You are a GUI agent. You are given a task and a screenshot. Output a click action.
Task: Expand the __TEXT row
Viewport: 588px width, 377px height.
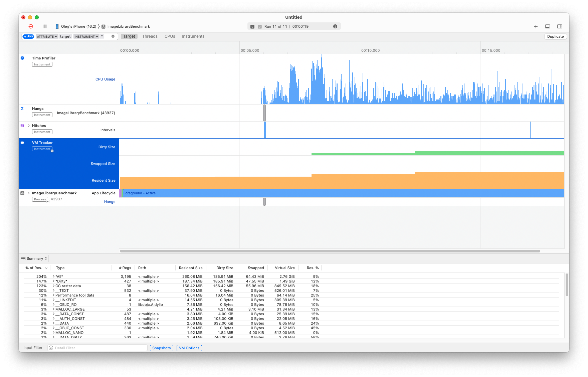click(x=53, y=291)
